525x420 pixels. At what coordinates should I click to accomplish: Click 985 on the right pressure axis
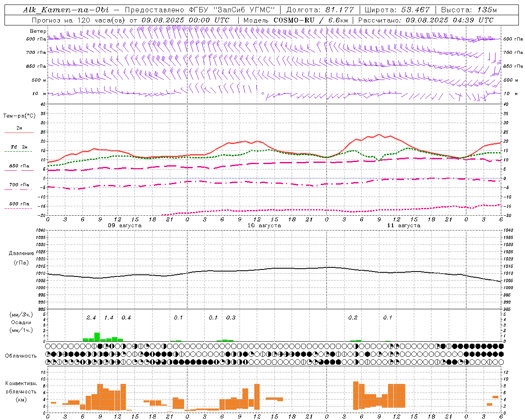pyautogui.click(x=508, y=309)
